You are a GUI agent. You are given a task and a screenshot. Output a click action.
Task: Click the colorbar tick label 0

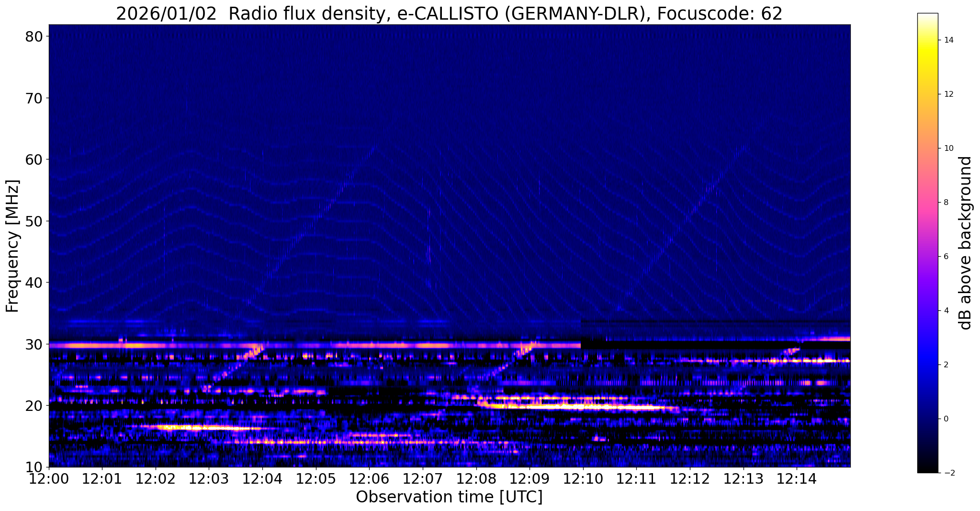coord(946,419)
